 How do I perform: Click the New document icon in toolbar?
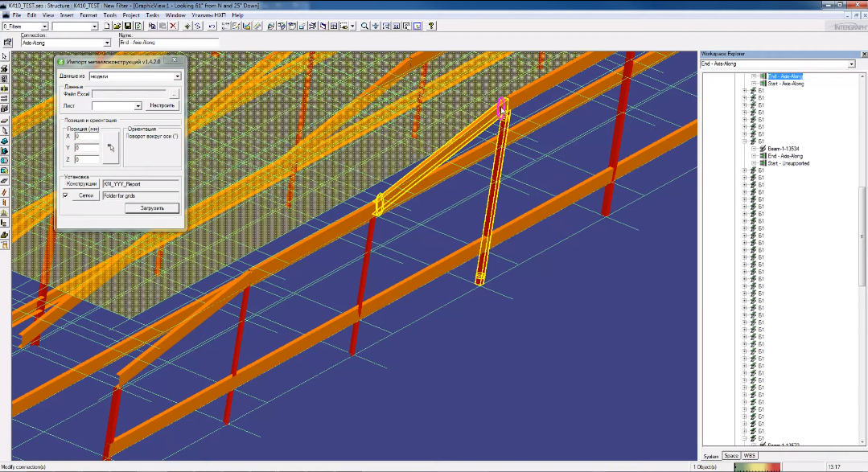(x=107, y=26)
